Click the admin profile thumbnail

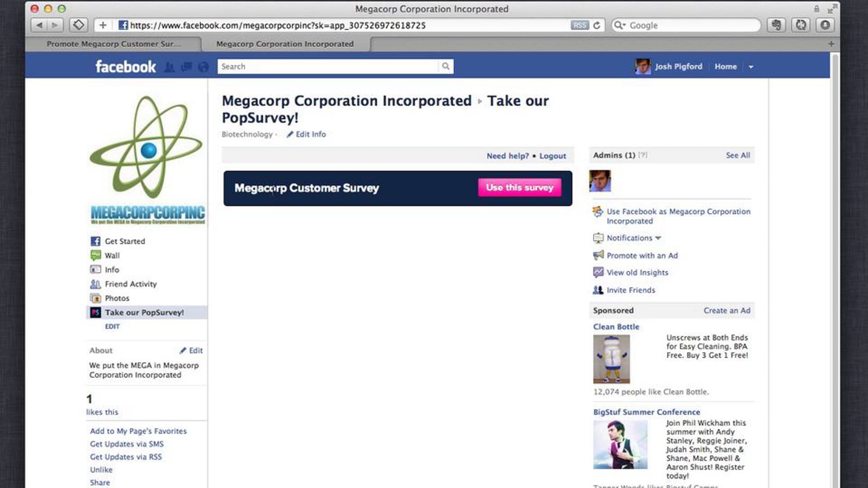click(x=600, y=181)
